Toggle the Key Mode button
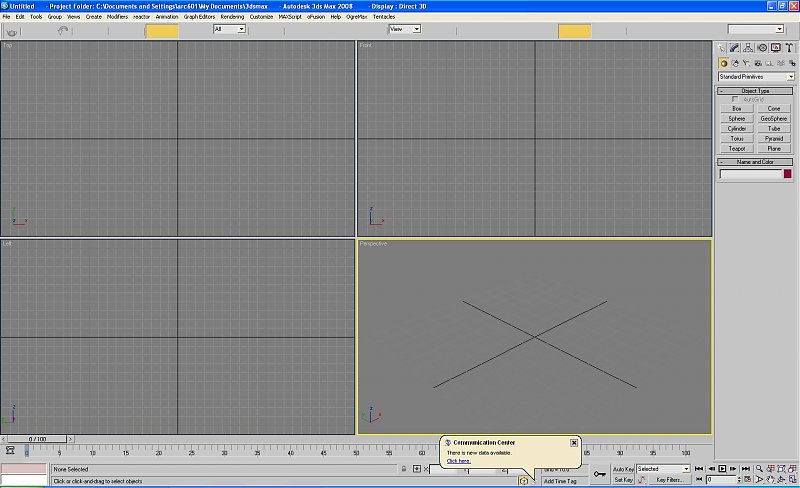The width and height of the screenshot is (800, 488). point(698,480)
